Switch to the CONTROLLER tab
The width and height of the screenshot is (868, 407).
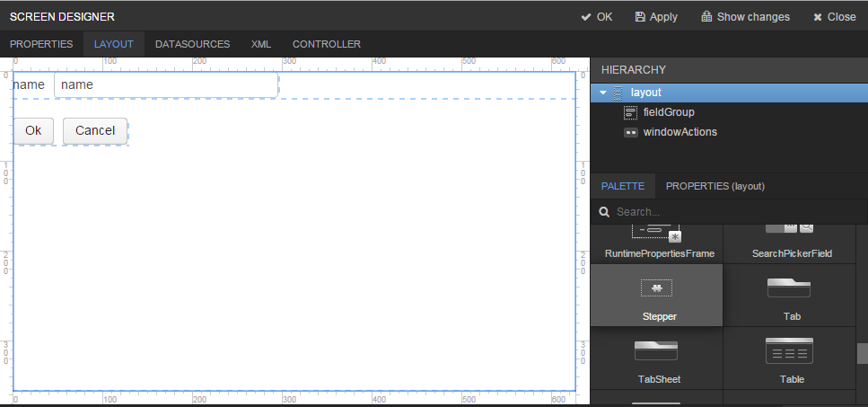[x=327, y=44]
